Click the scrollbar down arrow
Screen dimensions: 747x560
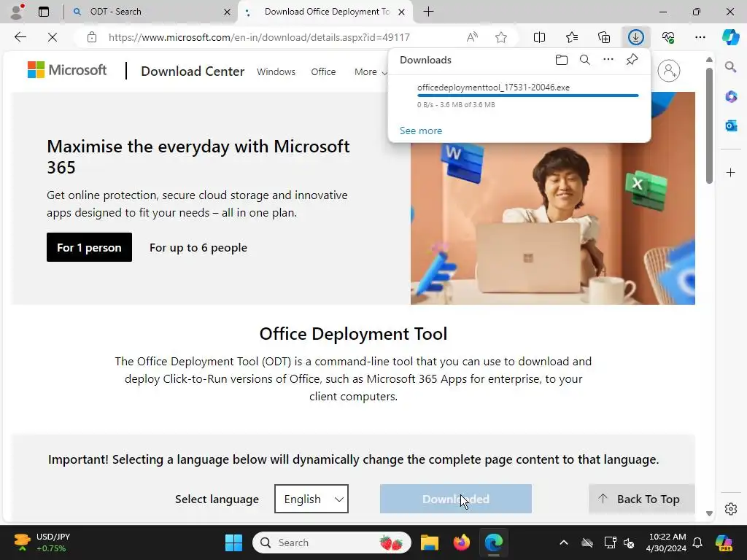point(709,513)
